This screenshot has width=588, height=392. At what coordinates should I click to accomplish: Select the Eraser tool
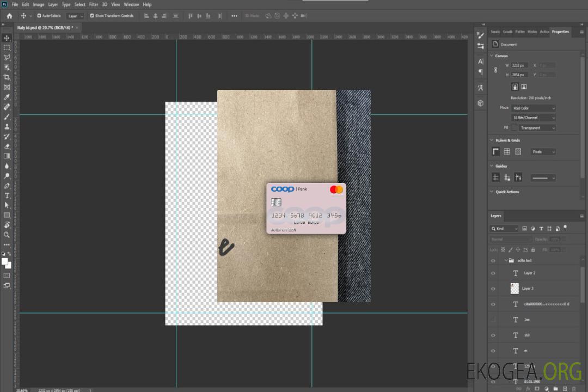[x=7, y=146]
